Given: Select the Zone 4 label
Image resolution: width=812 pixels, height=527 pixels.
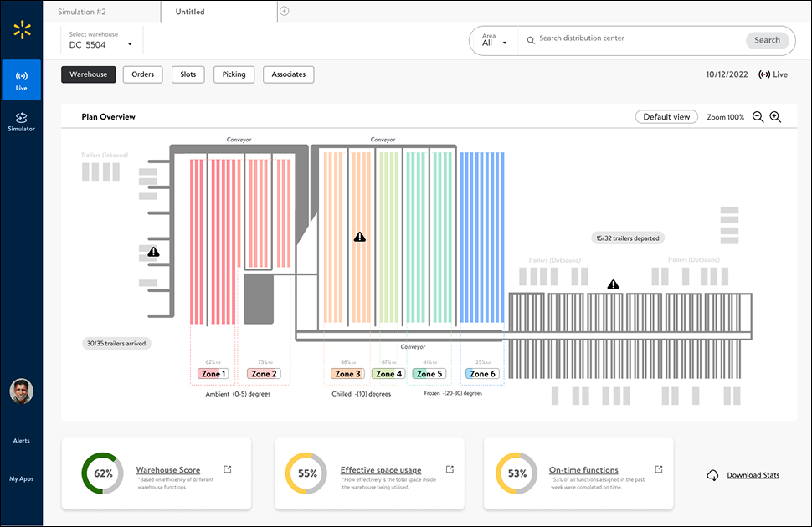Looking at the screenshot, I should pos(388,374).
